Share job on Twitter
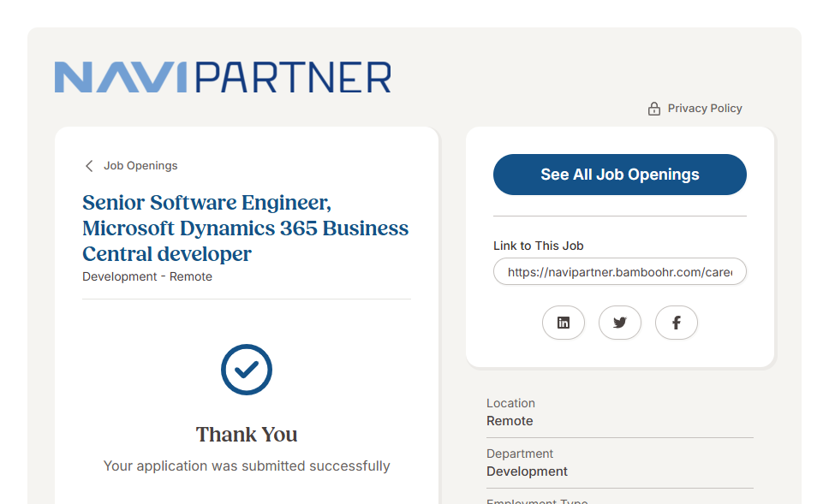The width and height of the screenshot is (829, 504). (x=620, y=323)
